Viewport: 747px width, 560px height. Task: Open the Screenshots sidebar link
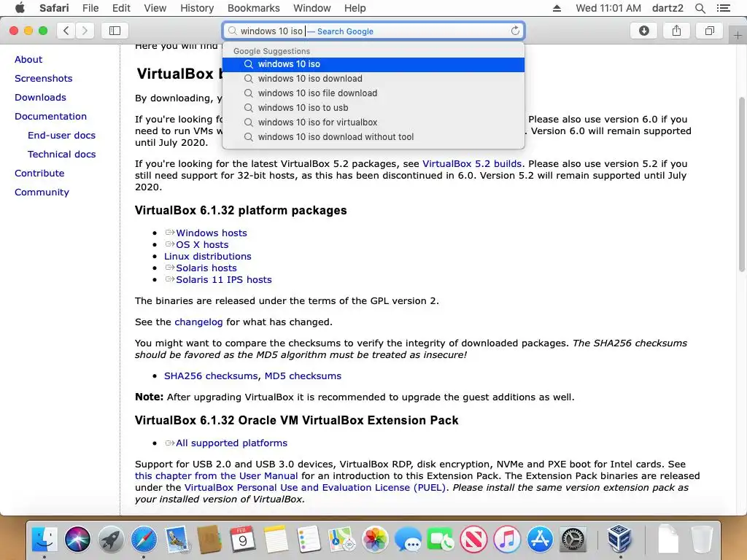pyautogui.click(x=43, y=79)
